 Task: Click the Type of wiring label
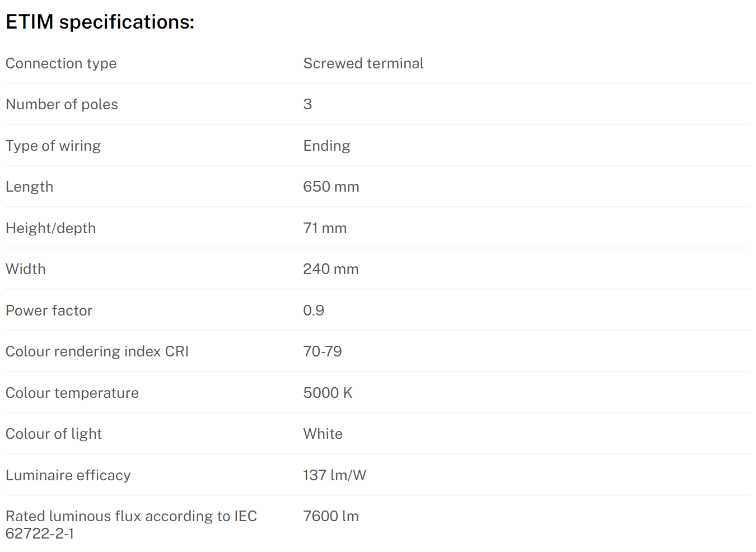tap(53, 146)
